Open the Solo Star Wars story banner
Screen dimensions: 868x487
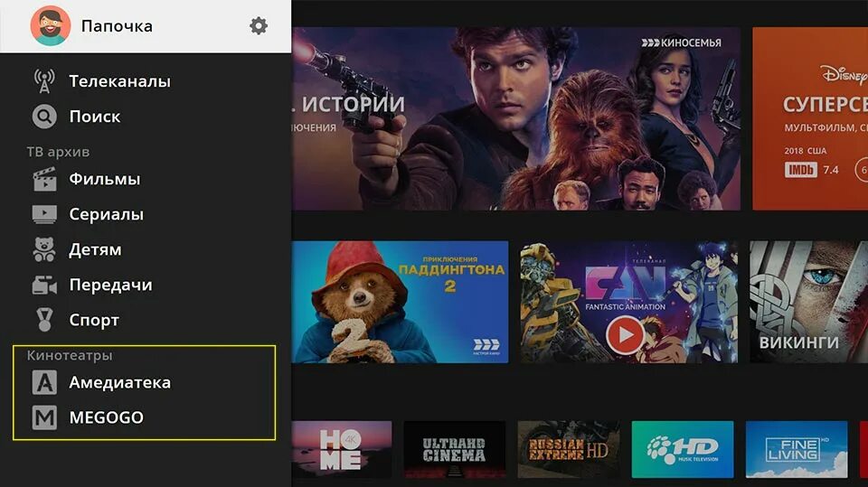coord(516,118)
